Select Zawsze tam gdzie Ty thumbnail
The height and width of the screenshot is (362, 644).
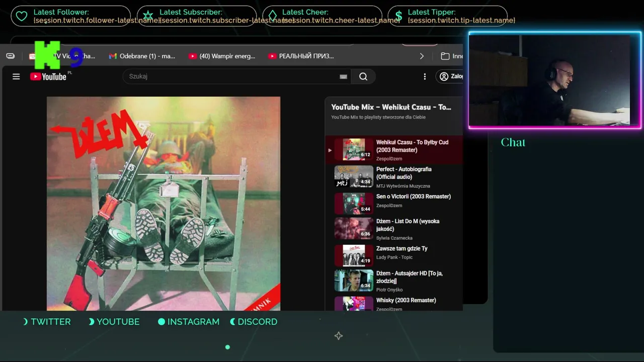click(354, 255)
